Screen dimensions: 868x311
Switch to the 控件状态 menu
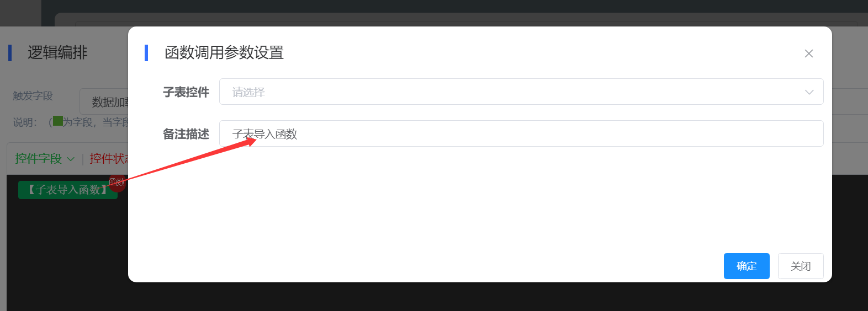click(108, 159)
